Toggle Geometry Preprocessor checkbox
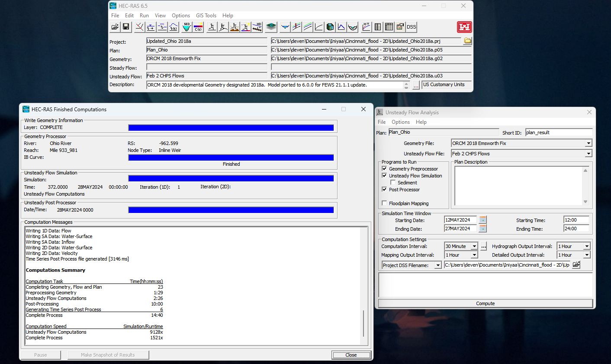The width and height of the screenshot is (611, 364). pyautogui.click(x=384, y=168)
